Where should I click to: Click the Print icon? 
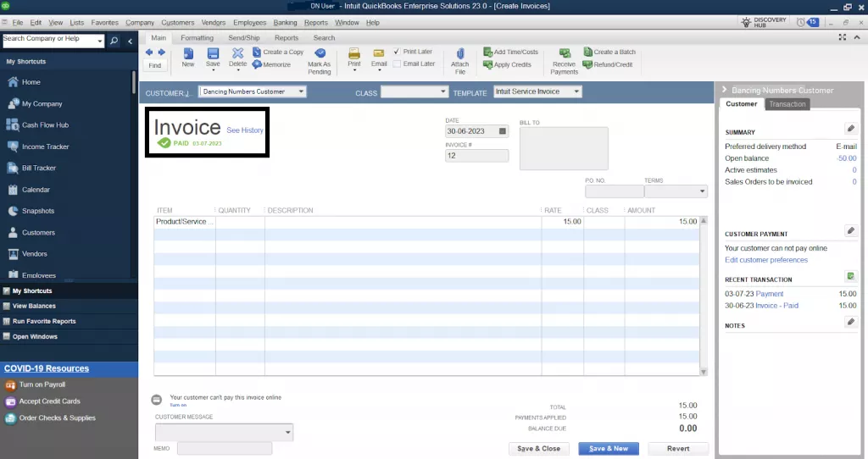(x=354, y=53)
